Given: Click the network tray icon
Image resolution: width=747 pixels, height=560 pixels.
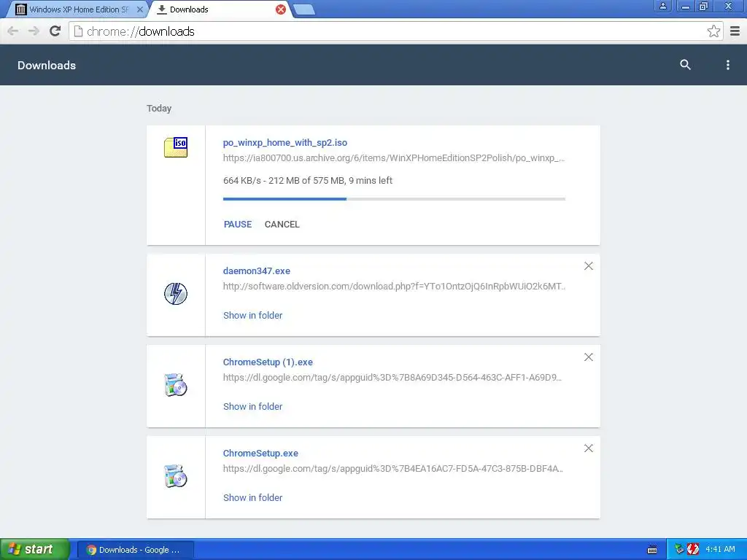Looking at the screenshot, I should [679, 550].
